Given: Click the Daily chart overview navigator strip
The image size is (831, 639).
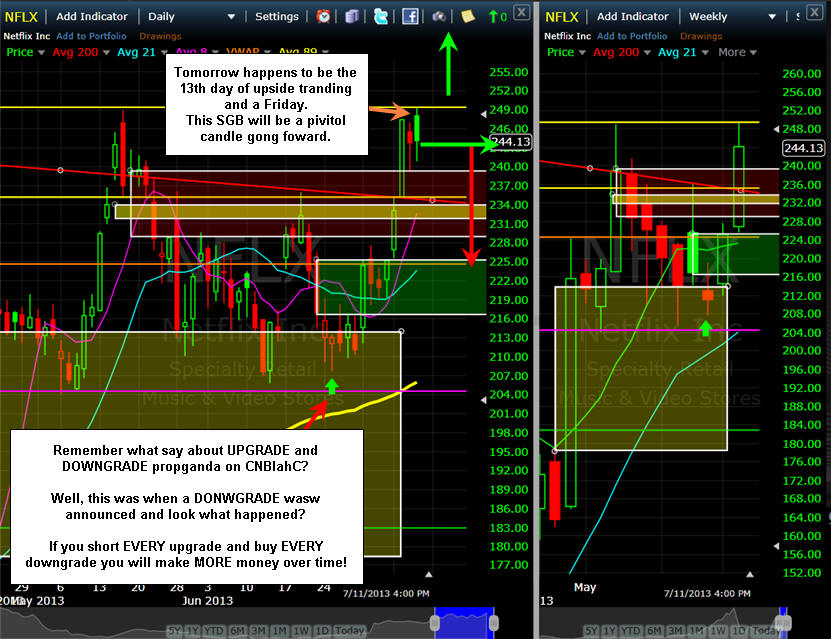Looking at the screenshot, I should click(249, 623).
